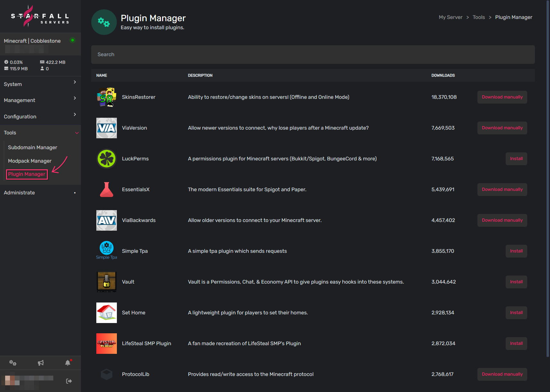Expand the Management menu

pyautogui.click(x=40, y=100)
